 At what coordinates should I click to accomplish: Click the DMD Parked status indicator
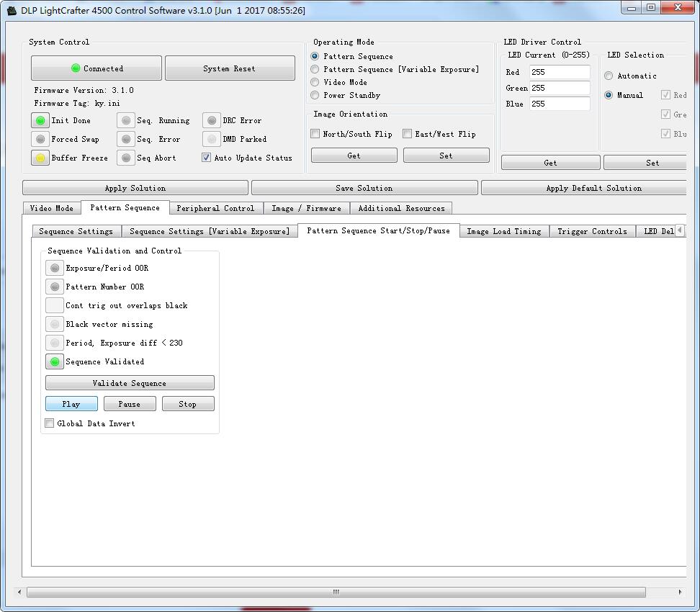click(212, 139)
